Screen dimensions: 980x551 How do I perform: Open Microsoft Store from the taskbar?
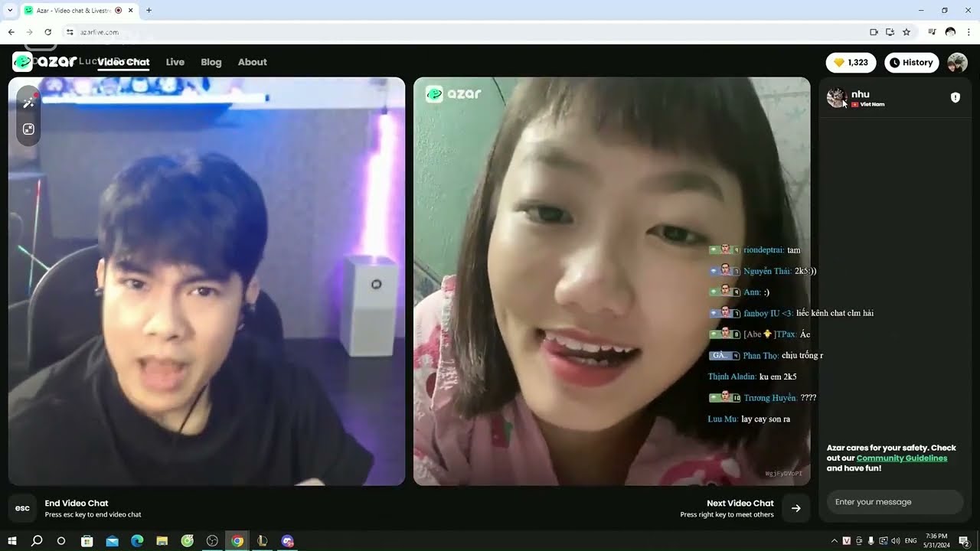87,541
